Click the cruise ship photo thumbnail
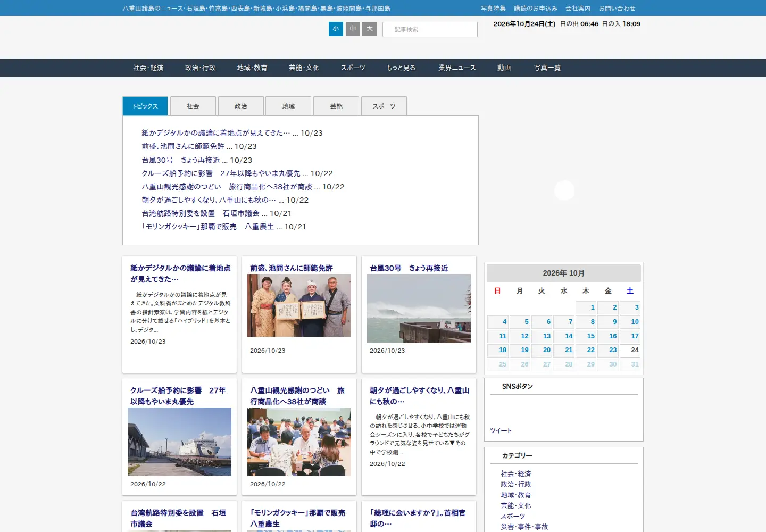This screenshot has height=532, width=766. pos(179,442)
